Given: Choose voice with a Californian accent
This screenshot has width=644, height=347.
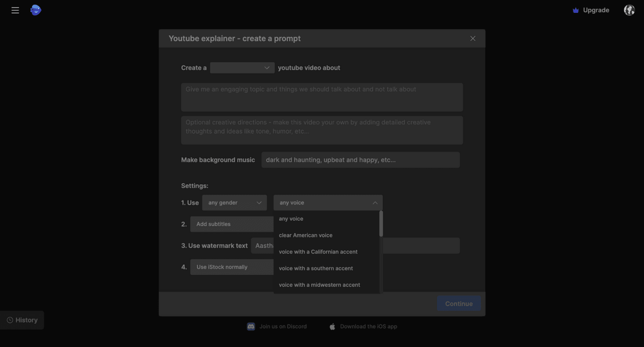Looking at the screenshot, I should point(318,252).
